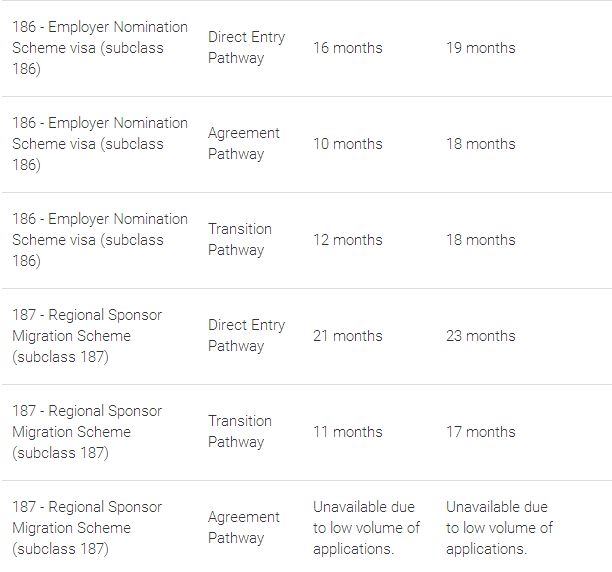Select subclass 187 Direct Entry Pathway text
Screen dimensions: 612x572
246,336
